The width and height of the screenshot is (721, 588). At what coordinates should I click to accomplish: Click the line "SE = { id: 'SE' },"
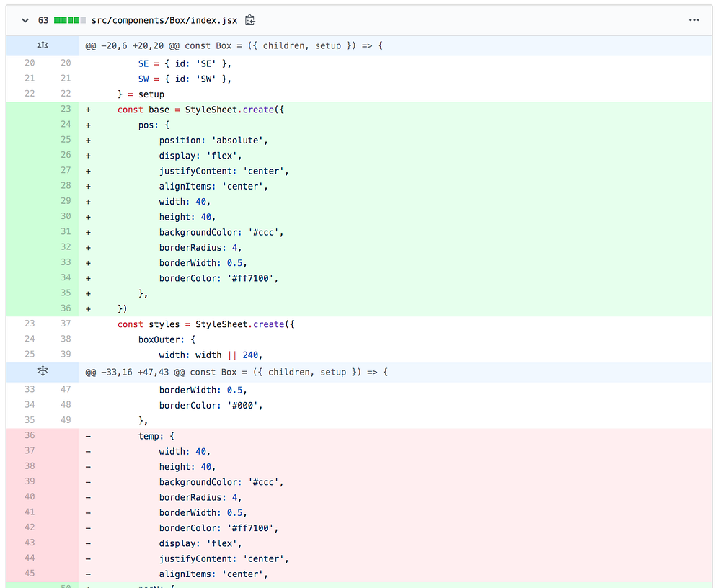[x=185, y=63]
